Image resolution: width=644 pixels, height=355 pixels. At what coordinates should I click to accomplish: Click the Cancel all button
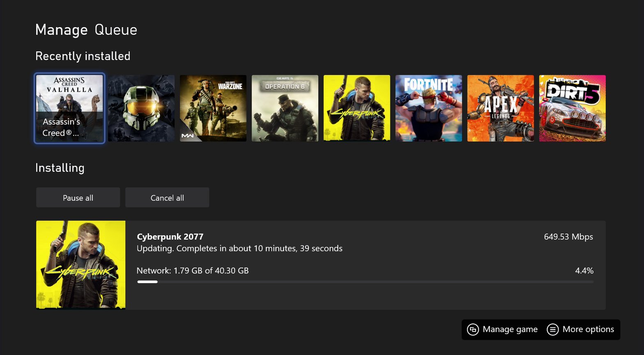(x=167, y=197)
